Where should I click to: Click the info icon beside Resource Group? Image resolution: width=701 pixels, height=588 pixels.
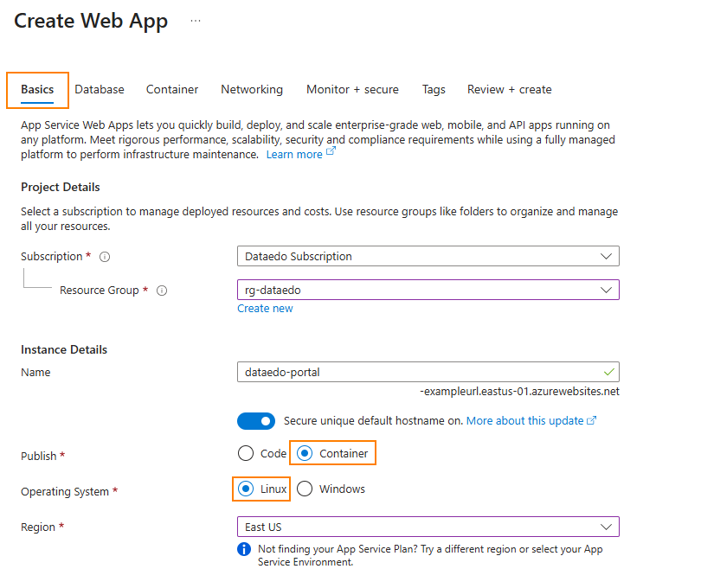(x=162, y=291)
